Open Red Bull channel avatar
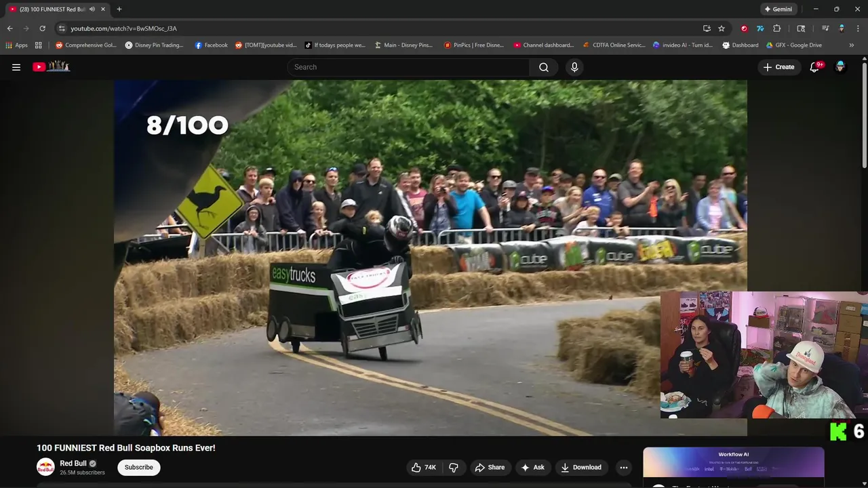The width and height of the screenshot is (868, 488). pos(45,467)
